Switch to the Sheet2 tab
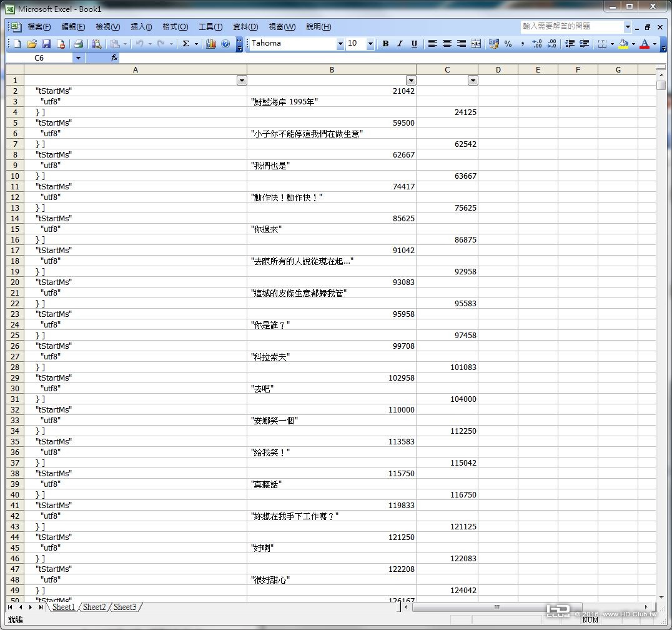This screenshot has width=672, height=630. (x=94, y=607)
